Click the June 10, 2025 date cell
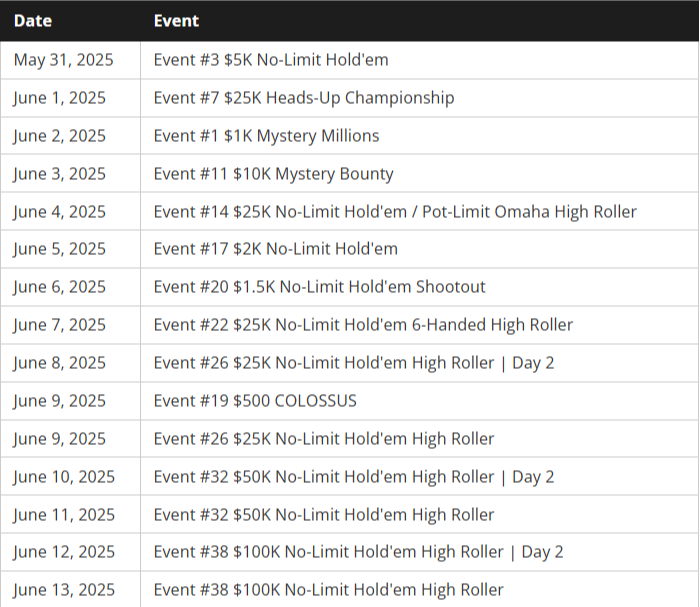The image size is (700, 607). tap(64, 477)
